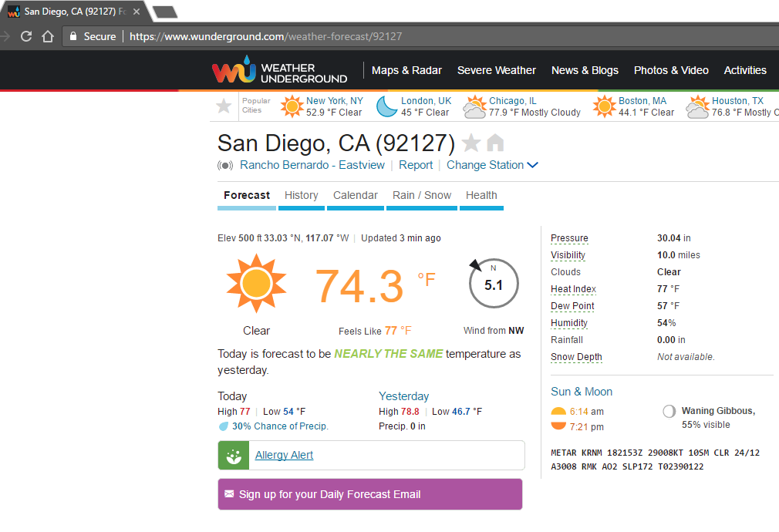The height and width of the screenshot is (532, 779).
Task: Click the Popular Cities star icon
Action: (x=224, y=106)
